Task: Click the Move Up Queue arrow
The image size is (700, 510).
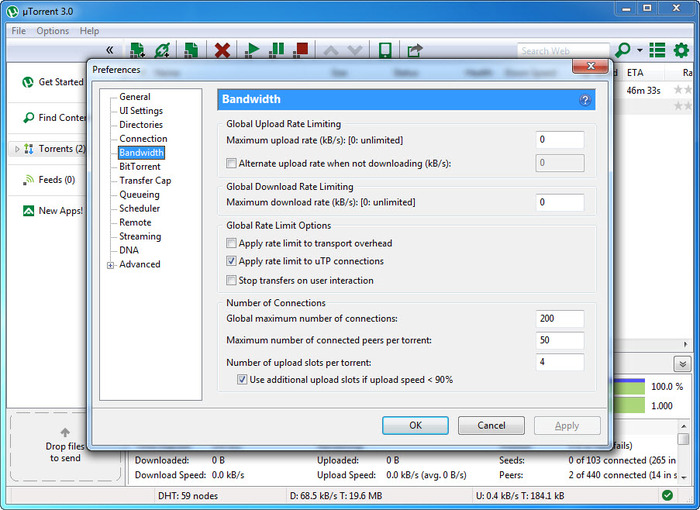Action: [x=331, y=50]
